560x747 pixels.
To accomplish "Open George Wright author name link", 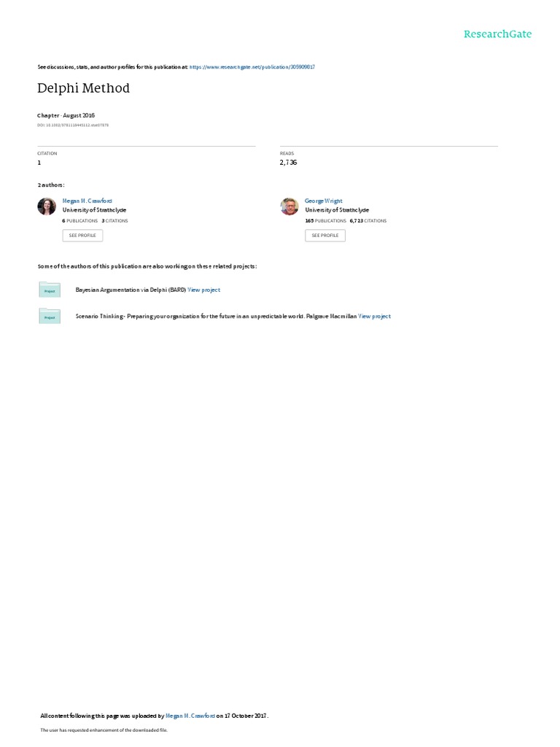I will coord(323,201).
